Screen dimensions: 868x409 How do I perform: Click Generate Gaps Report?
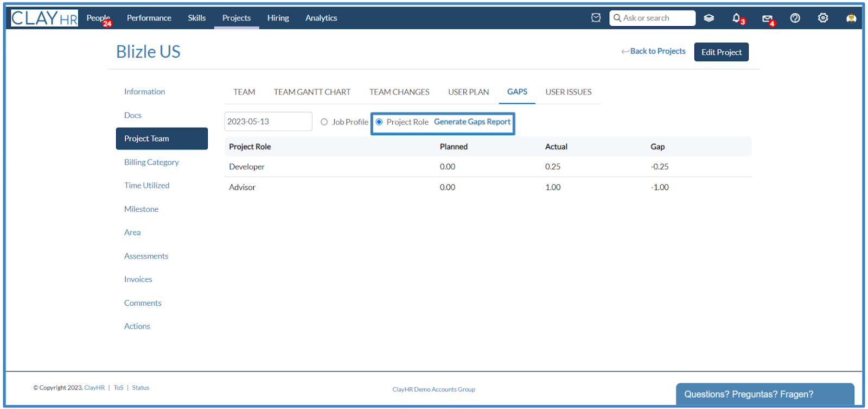[x=472, y=122]
